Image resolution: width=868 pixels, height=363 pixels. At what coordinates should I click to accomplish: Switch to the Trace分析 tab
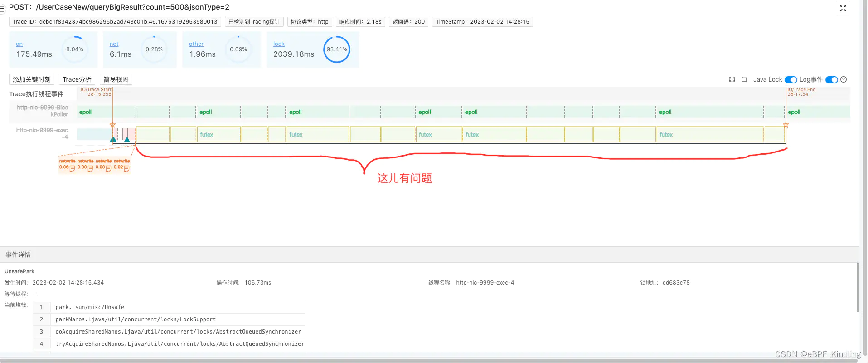[77, 79]
